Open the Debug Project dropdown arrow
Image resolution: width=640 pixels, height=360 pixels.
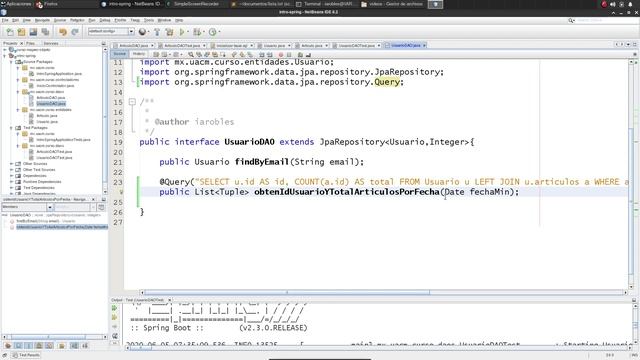tap(203, 32)
